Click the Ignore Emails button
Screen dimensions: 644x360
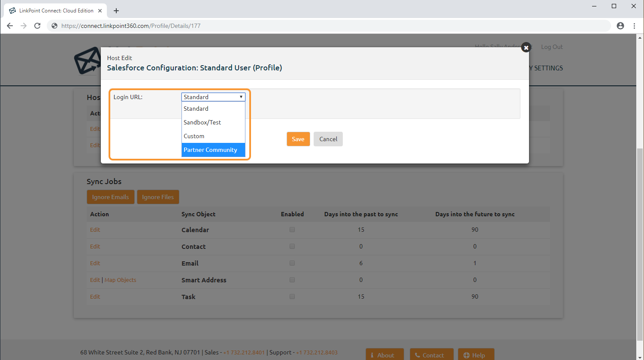point(110,197)
